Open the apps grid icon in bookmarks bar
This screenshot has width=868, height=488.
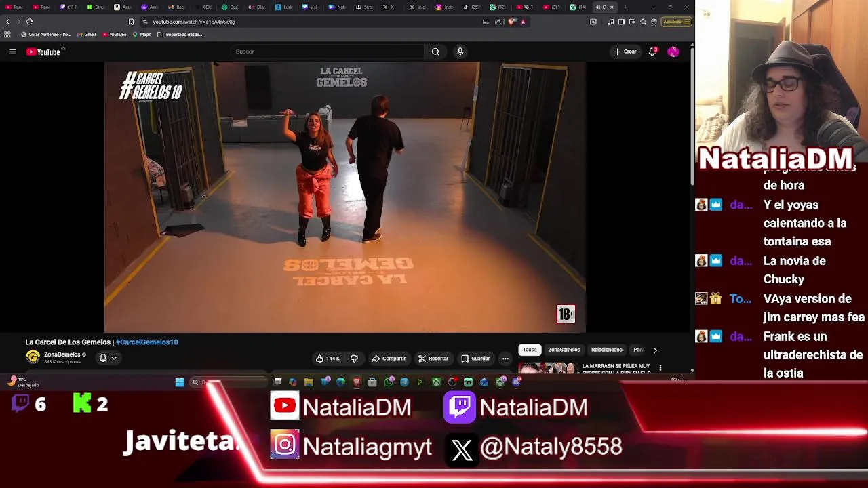pos(7,35)
